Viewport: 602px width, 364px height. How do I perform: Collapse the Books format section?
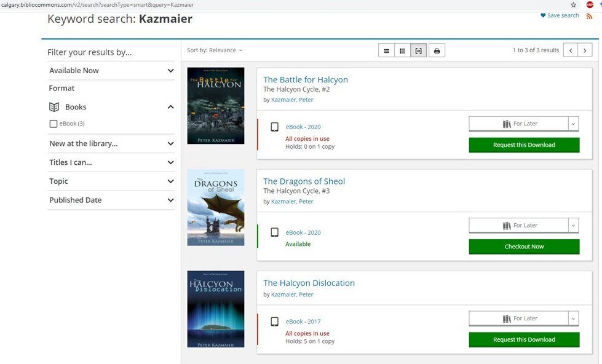[170, 107]
